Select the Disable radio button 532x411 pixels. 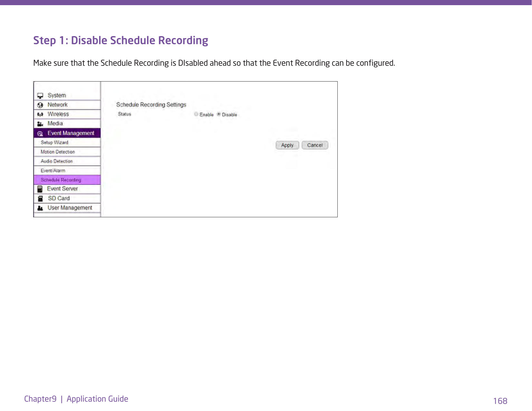click(x=219, y=114)
